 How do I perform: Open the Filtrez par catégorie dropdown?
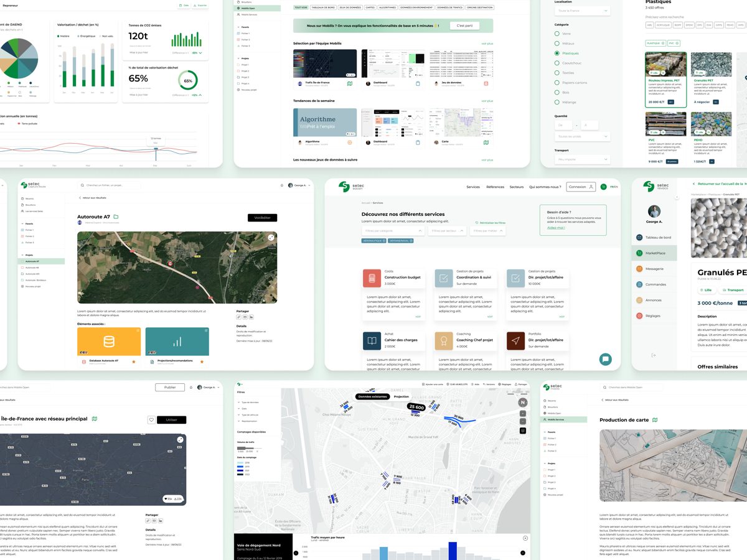(x=393, y=231)
